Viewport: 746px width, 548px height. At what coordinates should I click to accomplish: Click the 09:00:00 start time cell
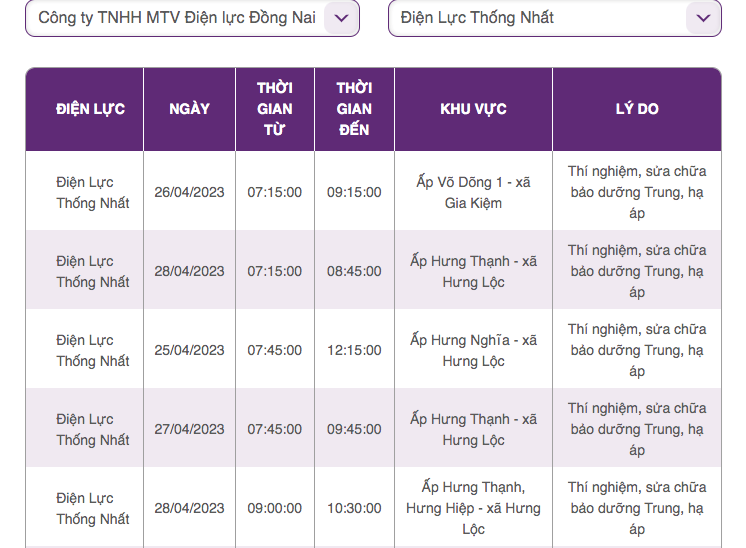pyautogui.click(x=275, y=508)
